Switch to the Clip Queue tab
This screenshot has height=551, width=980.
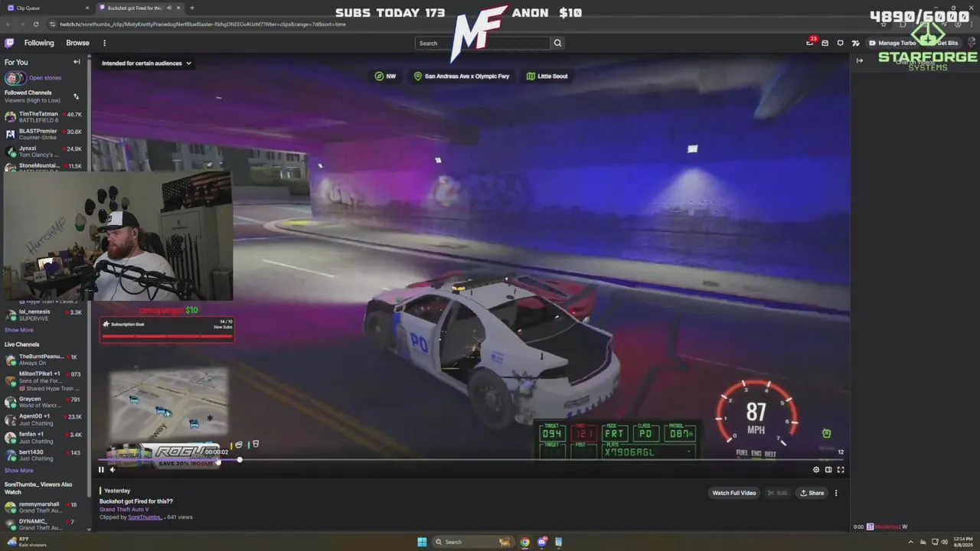pyautogui.click(x=47, y=8)
